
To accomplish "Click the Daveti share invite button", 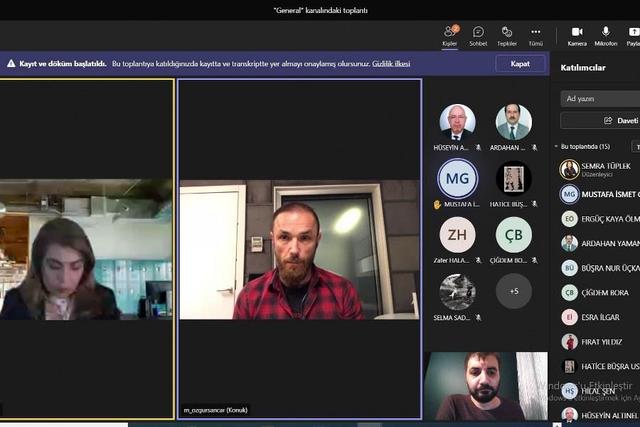I will [600, 120].
